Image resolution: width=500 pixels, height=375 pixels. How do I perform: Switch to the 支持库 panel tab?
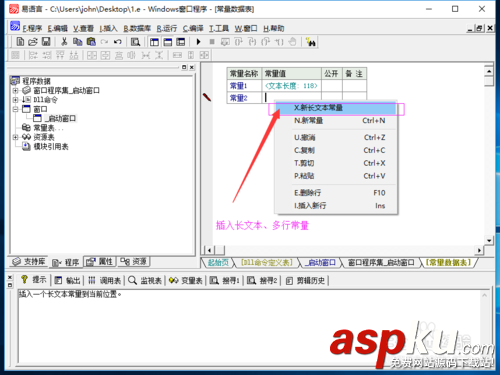coord(29,262)
